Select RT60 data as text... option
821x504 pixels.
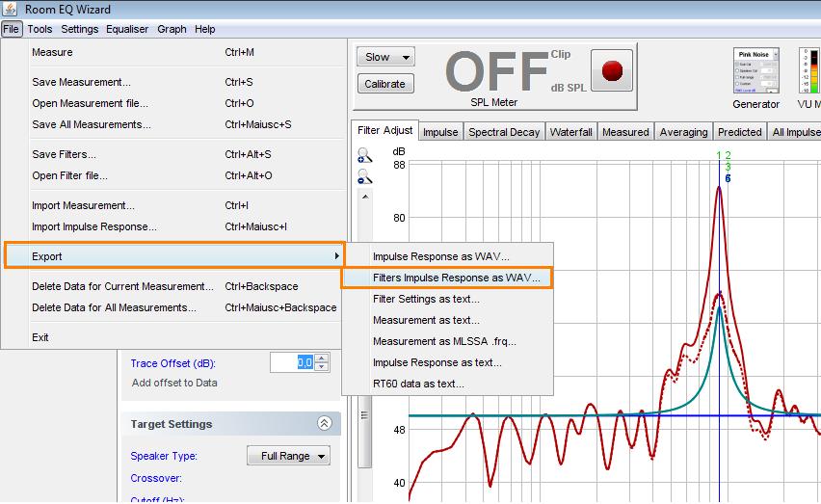pos(448,384)
